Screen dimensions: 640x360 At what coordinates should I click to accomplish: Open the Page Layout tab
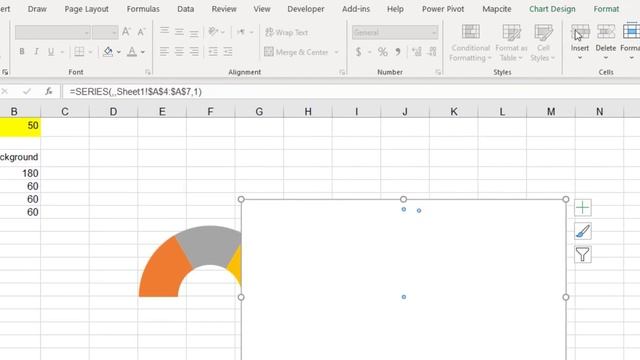(x=87, y=9)
